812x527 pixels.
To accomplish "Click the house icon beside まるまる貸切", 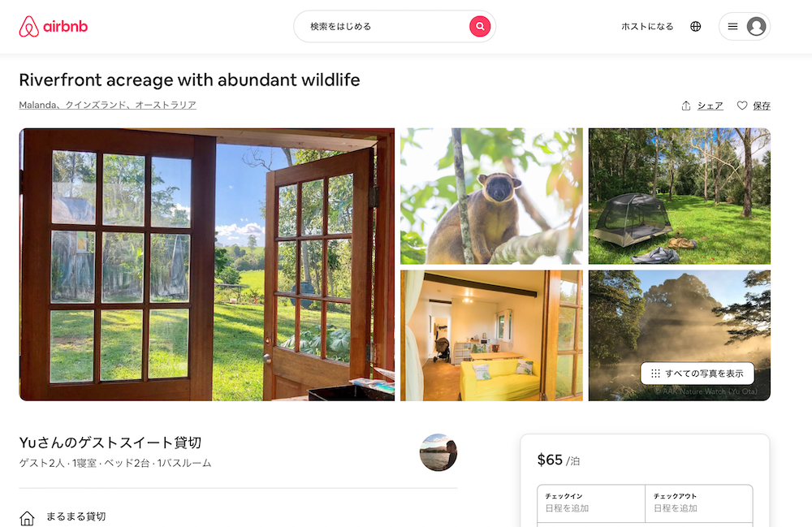I will [x=27, y=518].
